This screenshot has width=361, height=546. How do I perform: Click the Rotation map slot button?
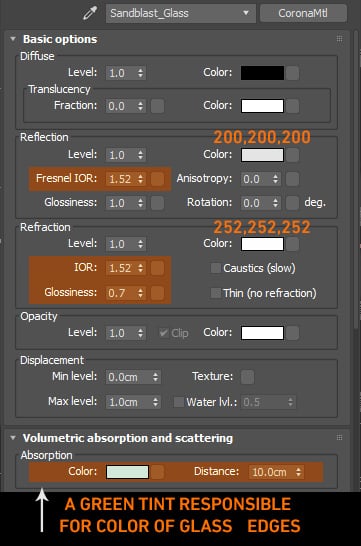[292, 203]
